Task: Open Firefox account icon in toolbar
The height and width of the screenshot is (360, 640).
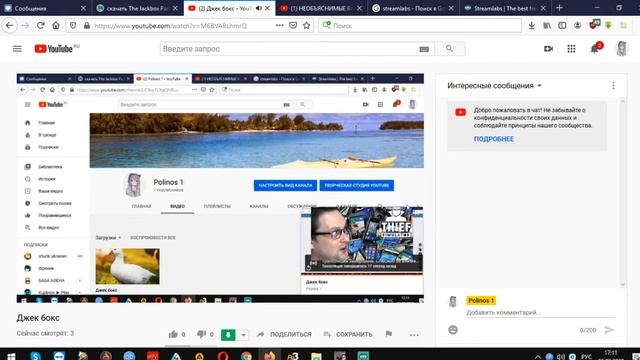Action: pos(578,25)
